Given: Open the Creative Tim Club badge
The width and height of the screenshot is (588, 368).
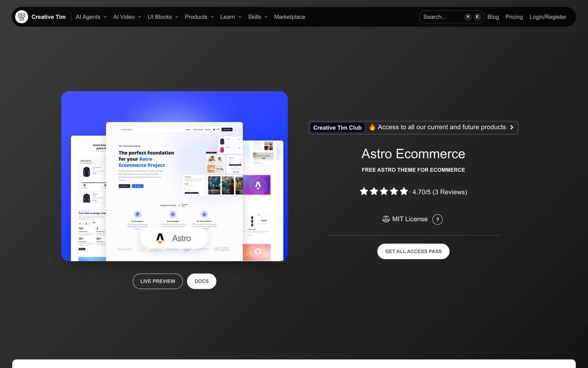Looking at the screenshot, I should (337, 128).
